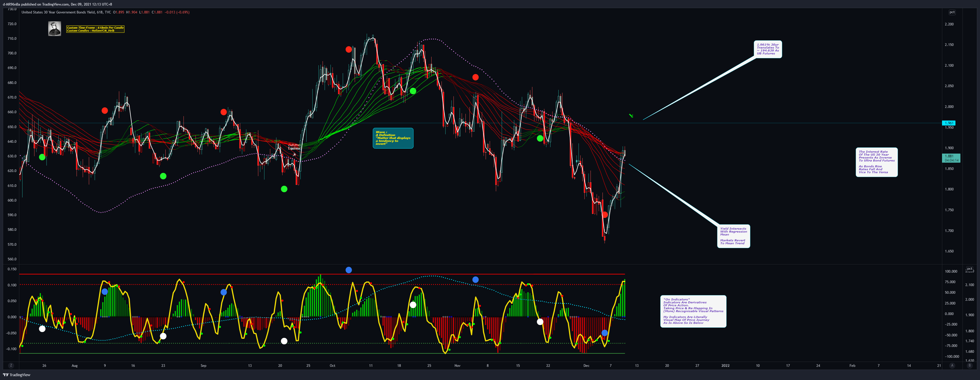Image resolution: width=980 pixels, height=380 pixels.
Task: Click the '1.961% 30yr Translates To' callout
Action: pos(768,49)
